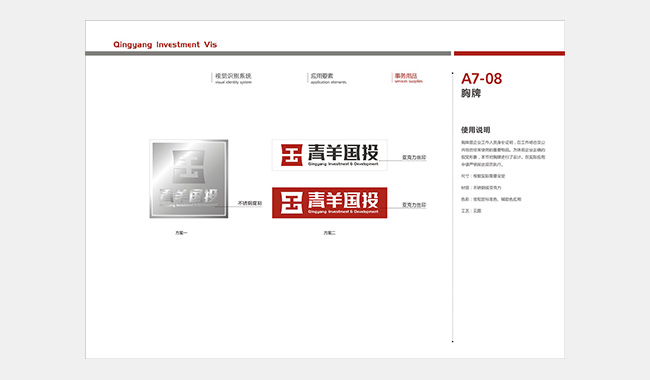Select the embossed emblem on the steel badge
The height and width of the screenshot is (380, 650).
pyautogui.click(x=189, y=167)
